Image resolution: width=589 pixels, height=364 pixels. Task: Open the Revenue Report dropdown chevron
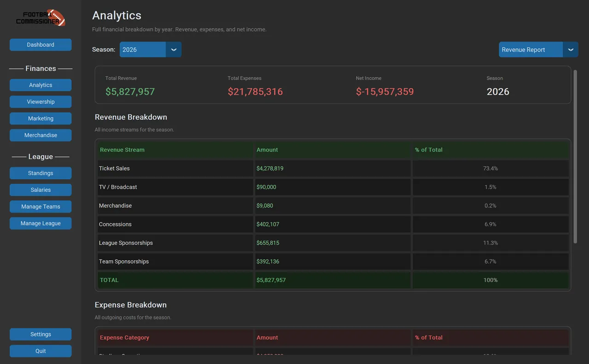click(x=571, y=50)
